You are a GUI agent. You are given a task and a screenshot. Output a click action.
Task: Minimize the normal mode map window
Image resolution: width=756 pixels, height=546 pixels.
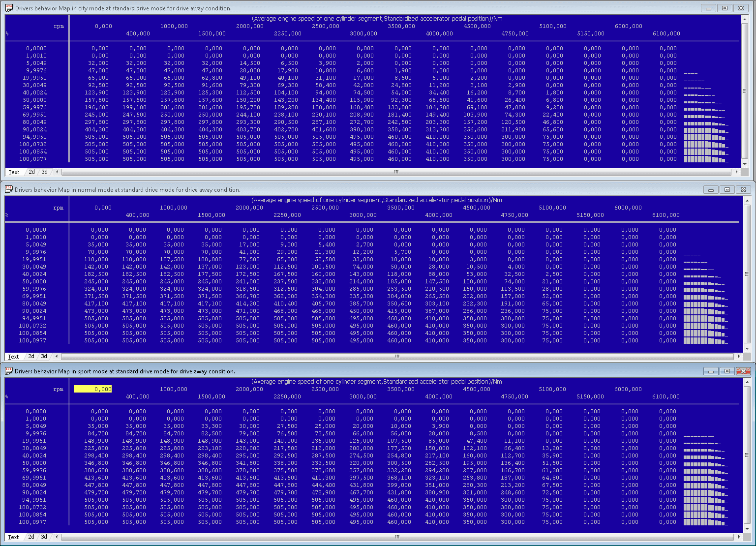click(711, 190)
